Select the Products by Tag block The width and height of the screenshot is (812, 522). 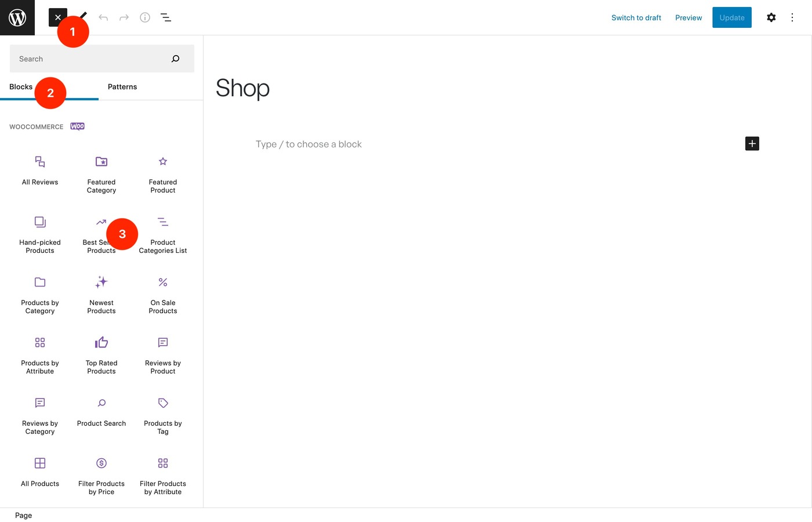[162, 415]
